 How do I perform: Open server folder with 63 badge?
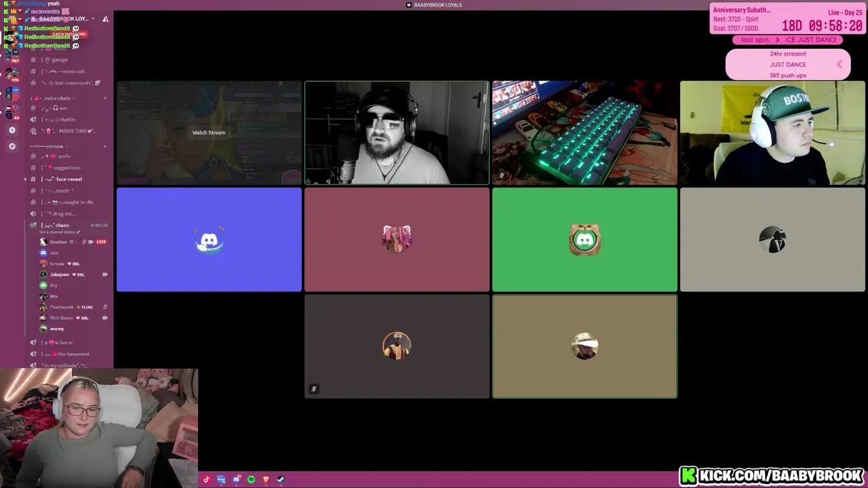[x=12, y=113]
